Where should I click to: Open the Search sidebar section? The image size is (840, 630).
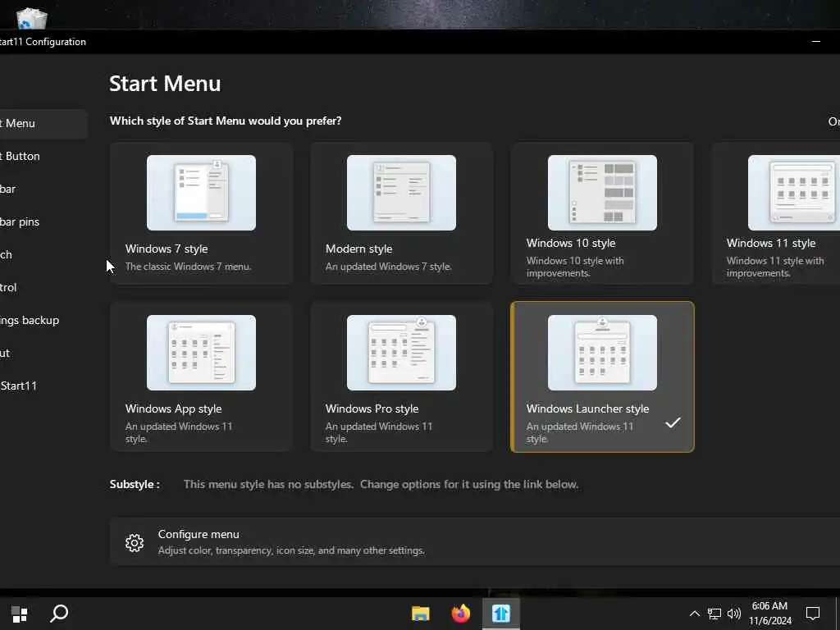point(43,254)
